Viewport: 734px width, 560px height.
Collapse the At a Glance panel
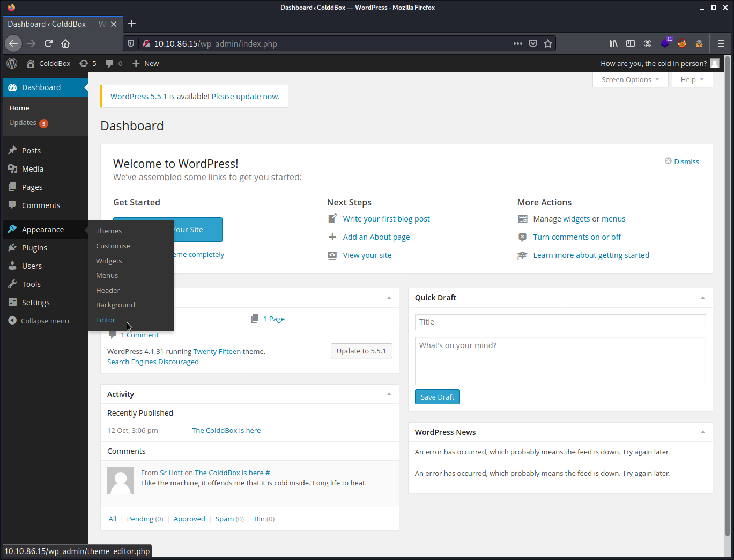389,298
